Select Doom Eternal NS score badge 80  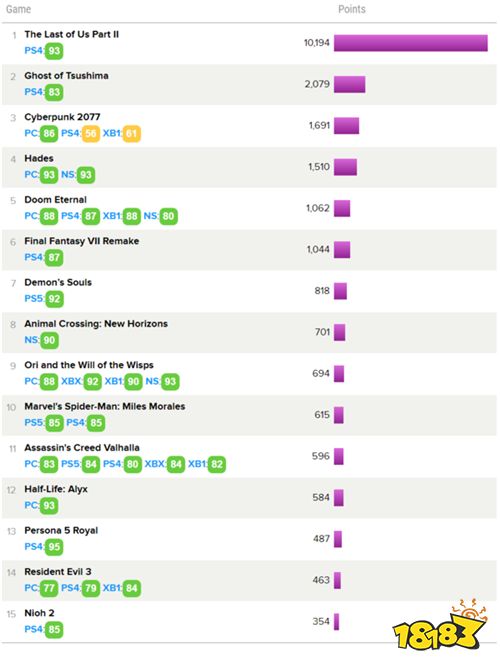(x=169, y=216)
